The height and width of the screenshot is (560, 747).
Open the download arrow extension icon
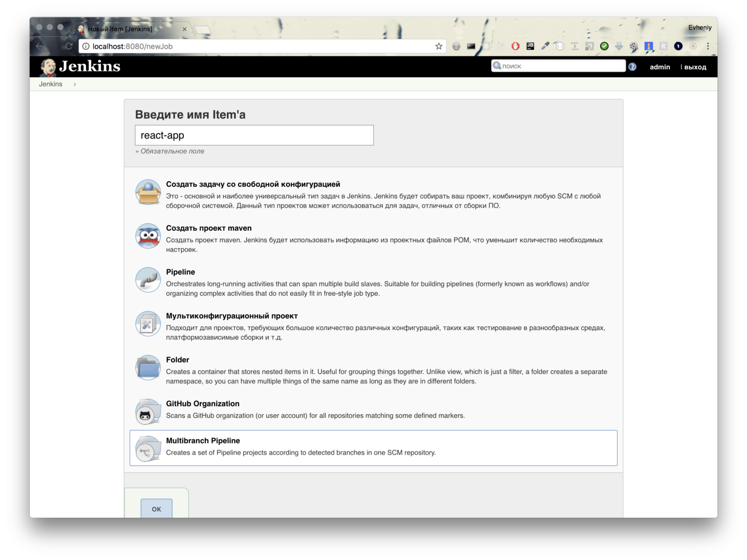(619, 46)
